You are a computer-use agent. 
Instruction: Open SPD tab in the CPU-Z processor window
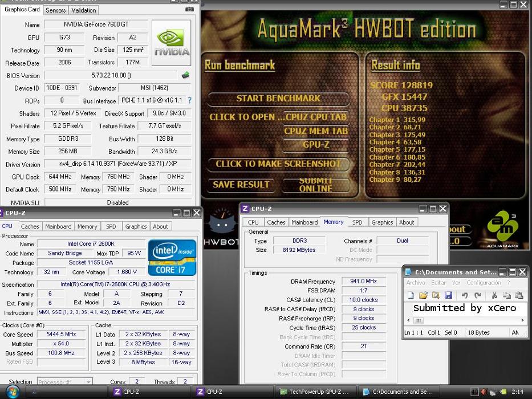111,226
